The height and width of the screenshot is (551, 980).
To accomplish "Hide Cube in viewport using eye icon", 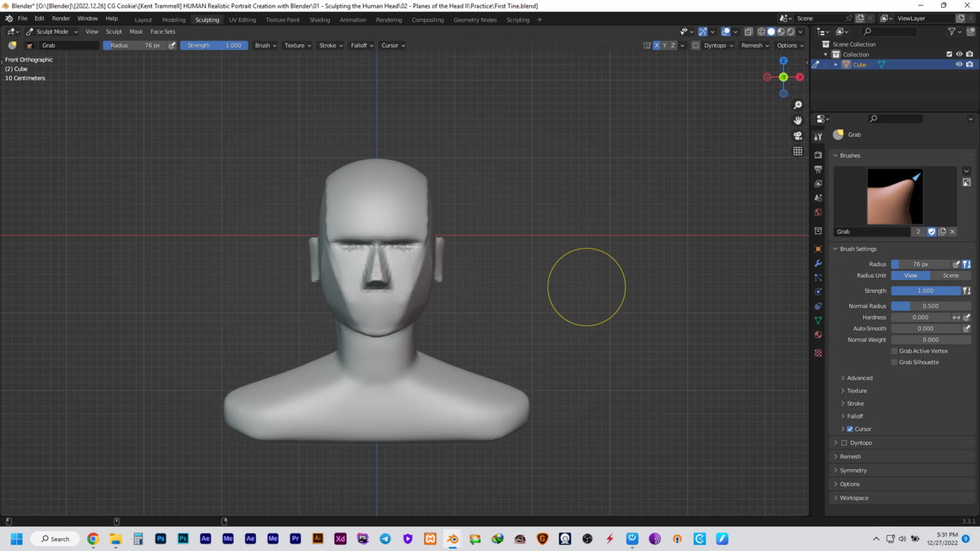I will (x=959, y=65).
